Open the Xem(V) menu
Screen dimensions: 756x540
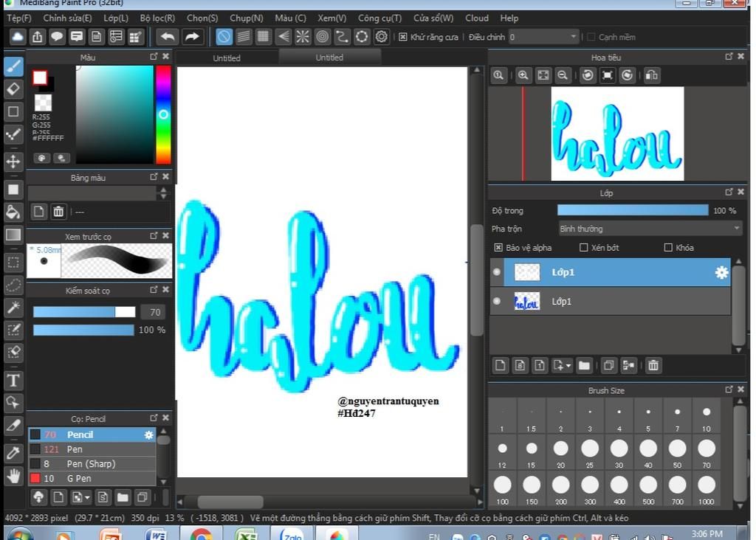[331, 18]
